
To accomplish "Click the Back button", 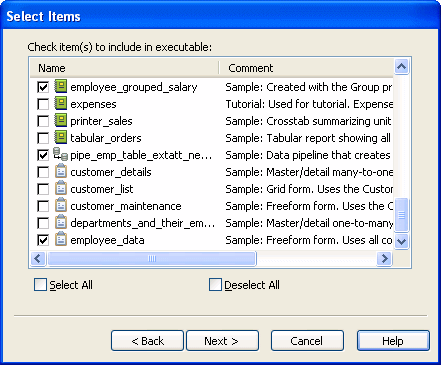I will (147, 341).
